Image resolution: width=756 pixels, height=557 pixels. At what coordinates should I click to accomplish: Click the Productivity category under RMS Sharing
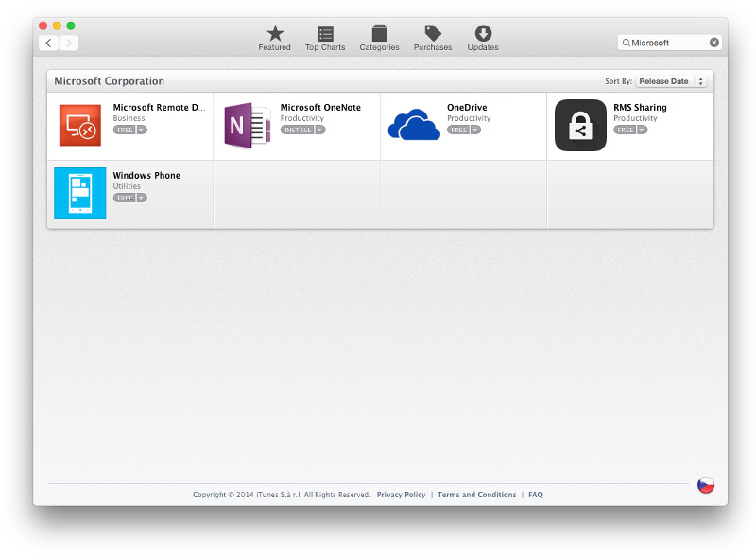[635, 118]
